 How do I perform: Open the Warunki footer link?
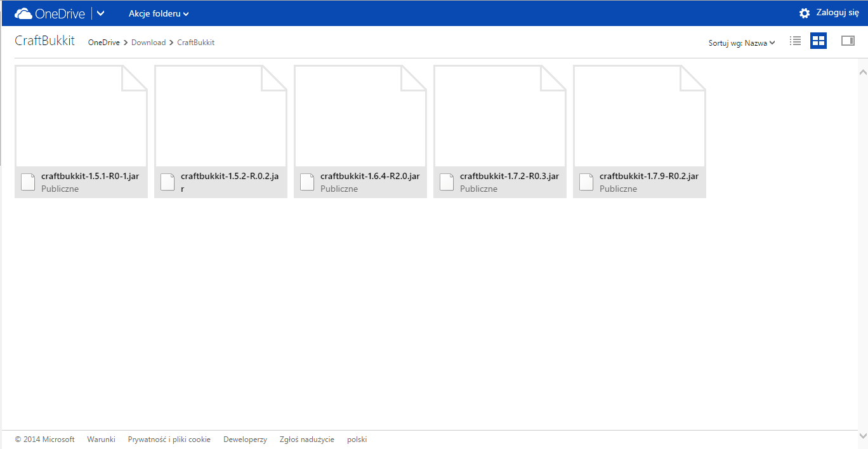pos(102,439)
